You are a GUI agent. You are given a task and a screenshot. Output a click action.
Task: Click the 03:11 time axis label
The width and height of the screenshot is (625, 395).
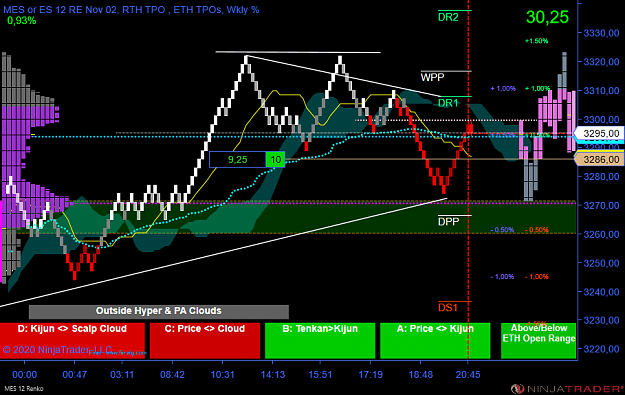click(122, 375)
